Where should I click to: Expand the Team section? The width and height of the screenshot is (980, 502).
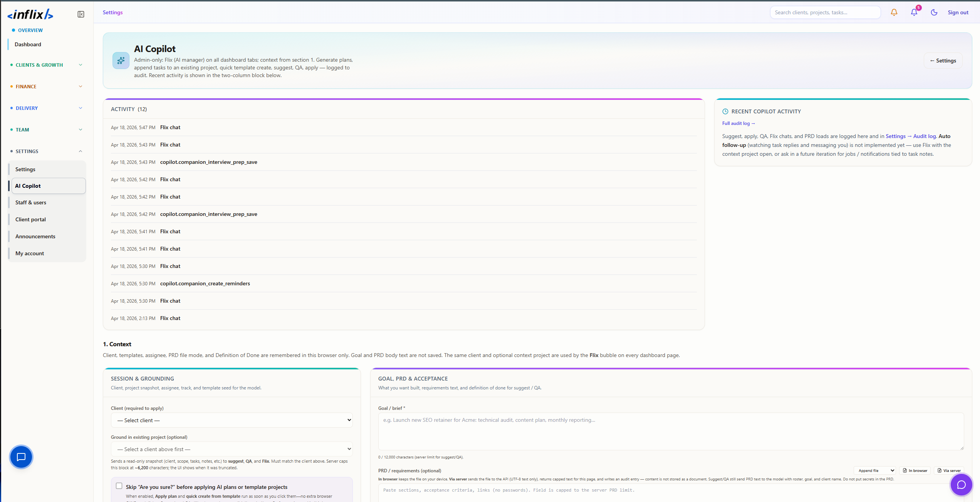pos(46,130)
